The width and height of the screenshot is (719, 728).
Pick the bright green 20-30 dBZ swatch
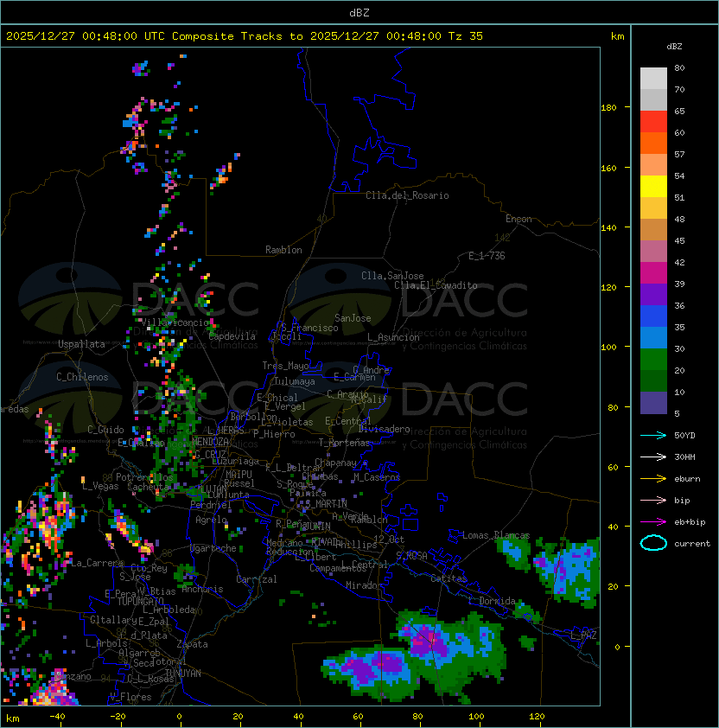(x=653, y=360)
